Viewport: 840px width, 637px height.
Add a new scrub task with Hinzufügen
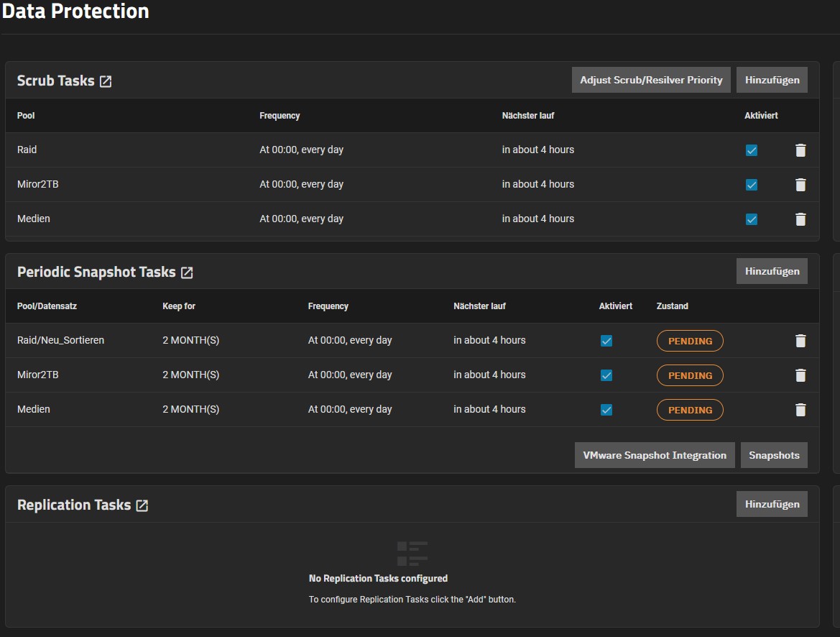772,80
